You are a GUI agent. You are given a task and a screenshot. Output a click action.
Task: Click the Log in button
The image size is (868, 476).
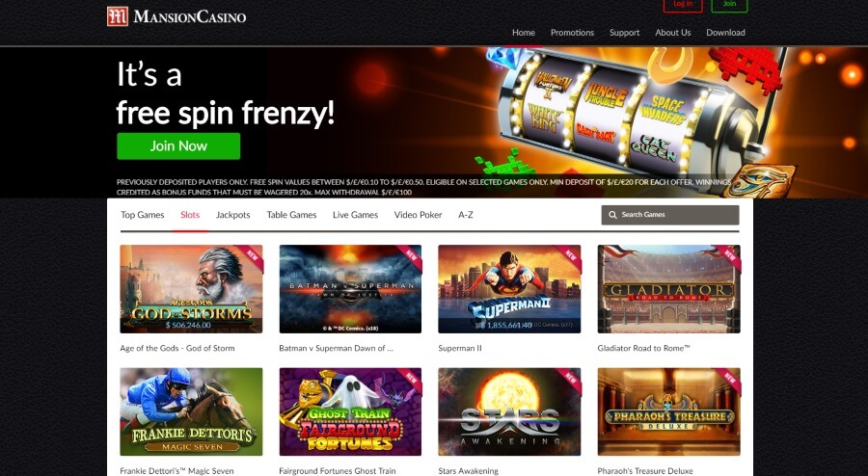tap(683, 5)
